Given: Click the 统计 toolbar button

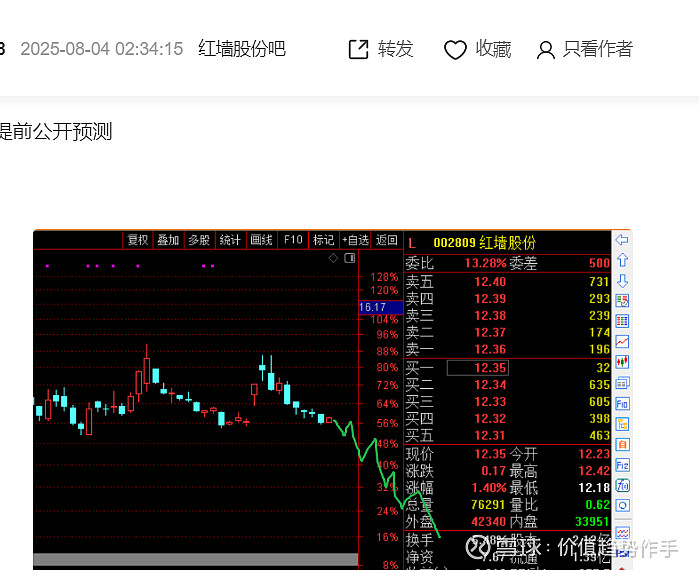Looking at the screenshot, I should click(x=230, y=240).
